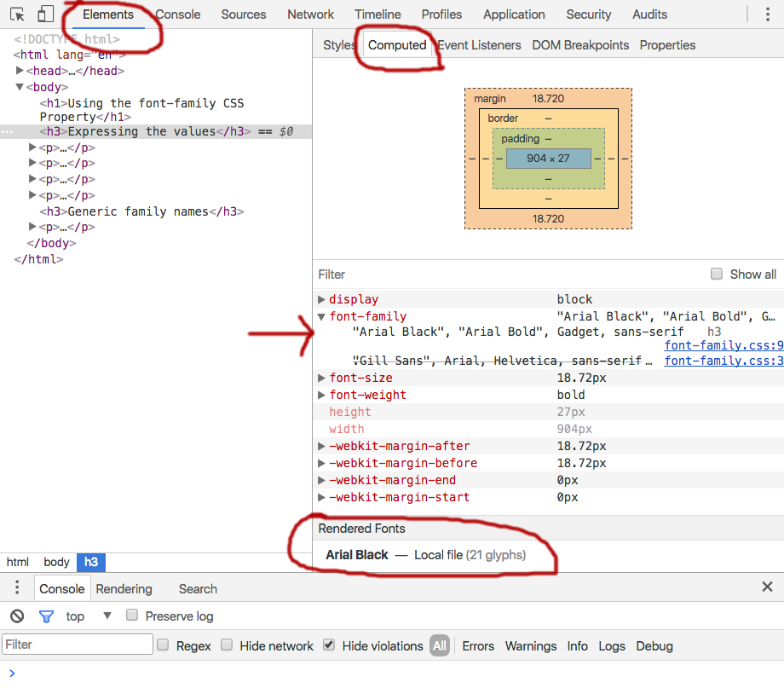Select the h3 breadcrumb
This screenshot has height=688, width=784.
pyautogui.click(x=91, y=562)
